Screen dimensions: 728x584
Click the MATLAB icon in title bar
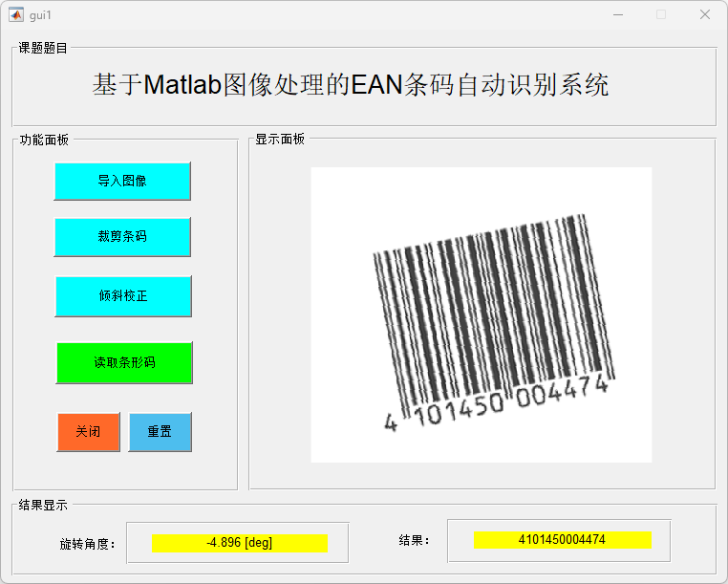[x=16, y=14]
